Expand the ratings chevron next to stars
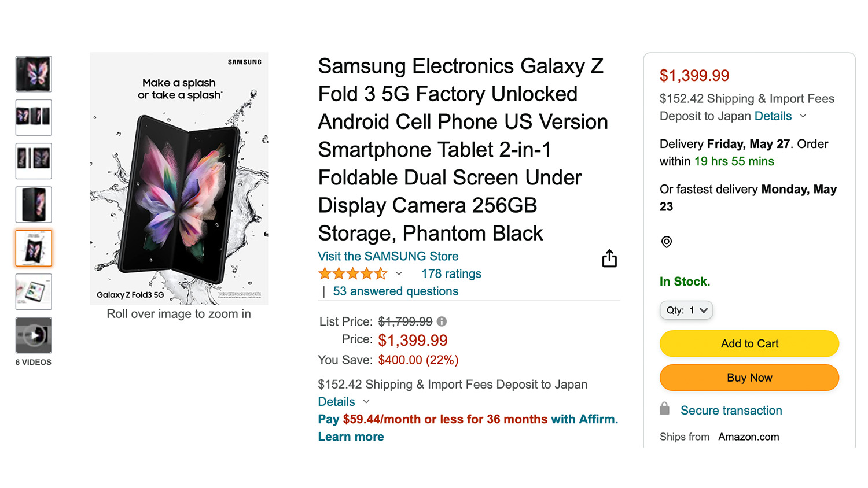The image size is (868, 488). pos(399,273)
